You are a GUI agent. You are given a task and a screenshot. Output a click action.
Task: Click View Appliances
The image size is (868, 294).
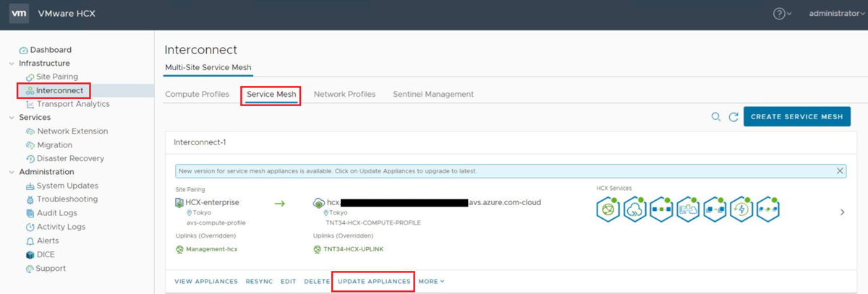[206, 281]
